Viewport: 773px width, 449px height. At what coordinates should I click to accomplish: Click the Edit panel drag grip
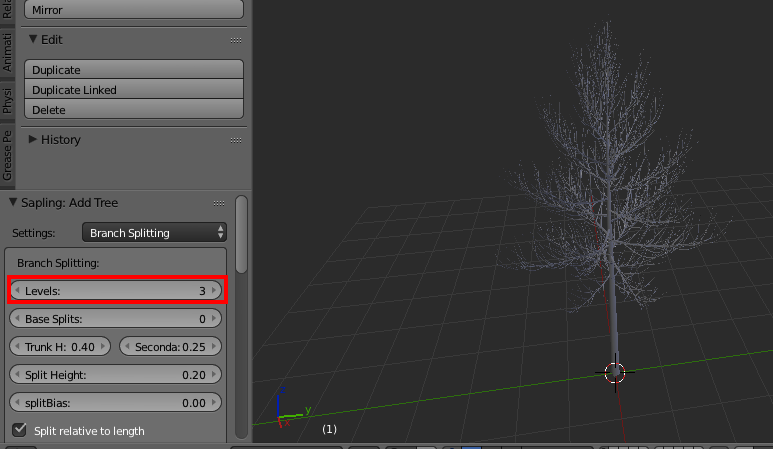(x=236, y=40)
